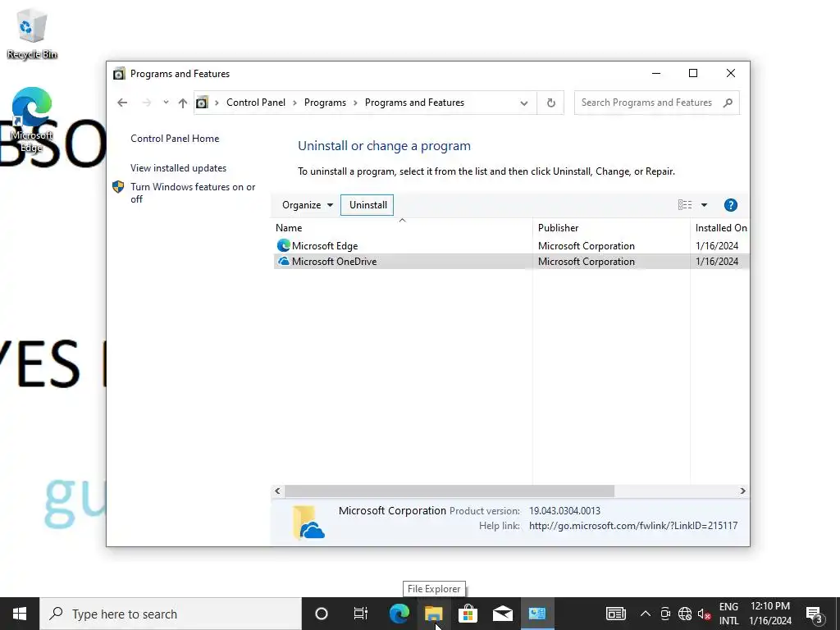840x630 pixels.
Task: Open View installed updates link
Action: pyautogui.click(x=178, y=167)
